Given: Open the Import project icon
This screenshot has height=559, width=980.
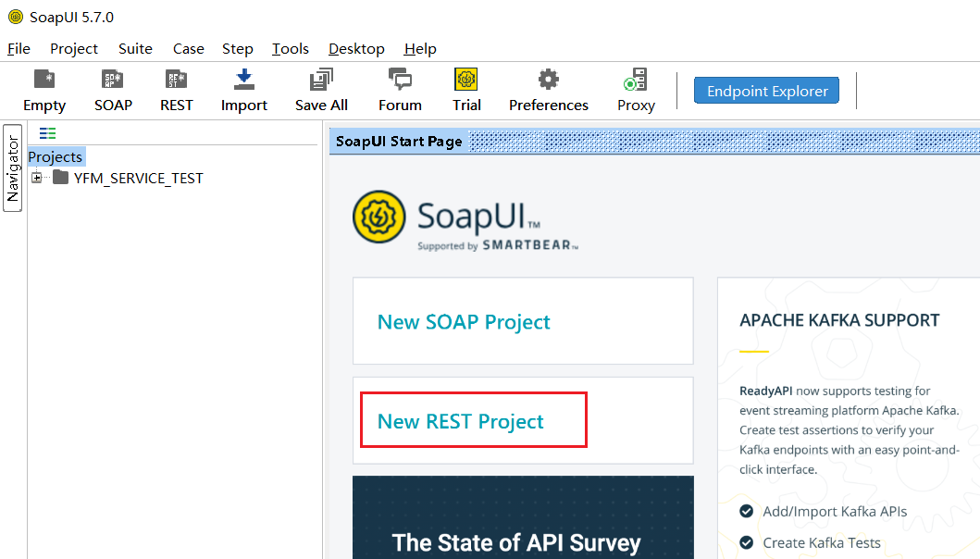Looking at the screenshot, I should (243, 88).
